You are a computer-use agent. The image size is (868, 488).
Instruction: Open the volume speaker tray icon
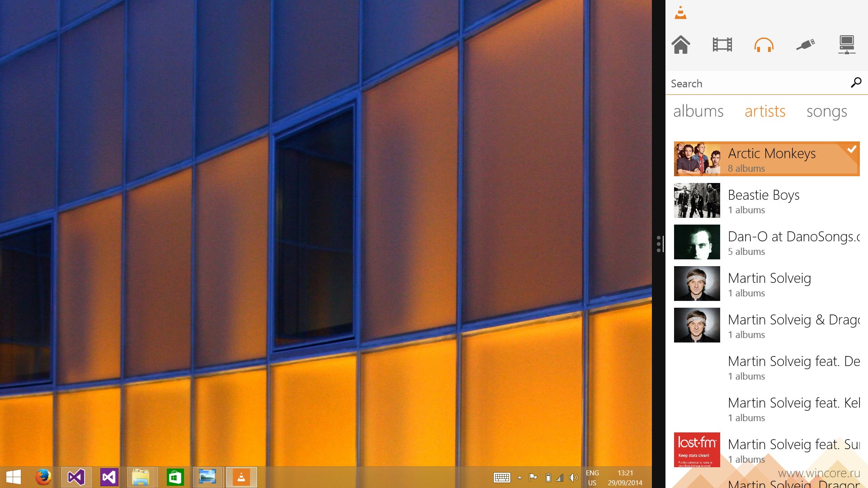click(x=573, y=478)
